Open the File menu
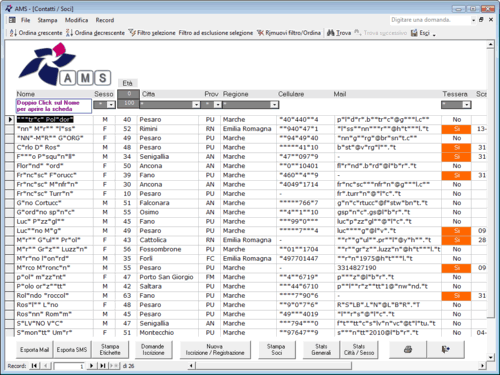The height and width of the screenshot is (375, 500). (x=25, y=20)
